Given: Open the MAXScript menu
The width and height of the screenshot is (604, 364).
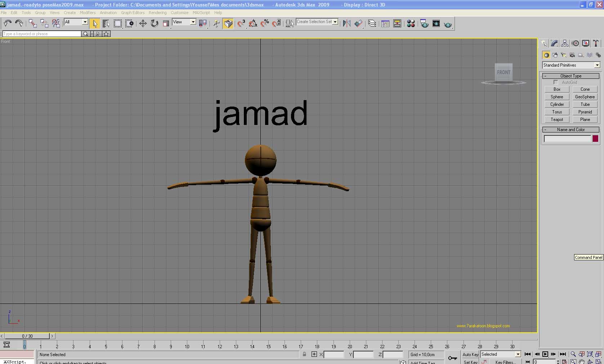Looking at the screenshot, I should pos(201,13).
